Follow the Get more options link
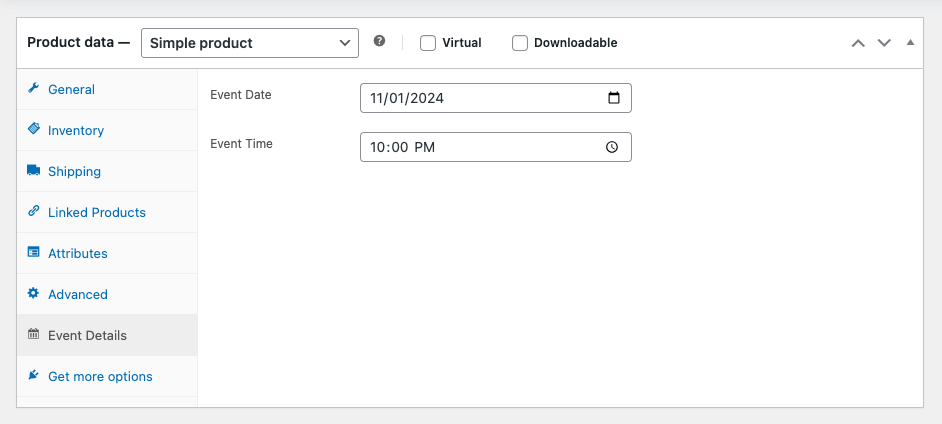The height and width of the screenshot is (424, 942). [100, 376]
